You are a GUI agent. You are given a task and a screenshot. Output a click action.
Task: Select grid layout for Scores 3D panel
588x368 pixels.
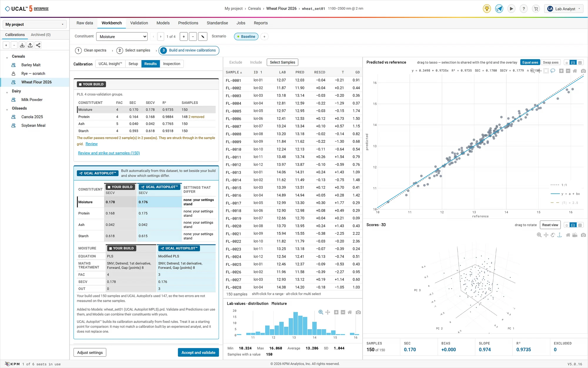[x=580, y=225]
